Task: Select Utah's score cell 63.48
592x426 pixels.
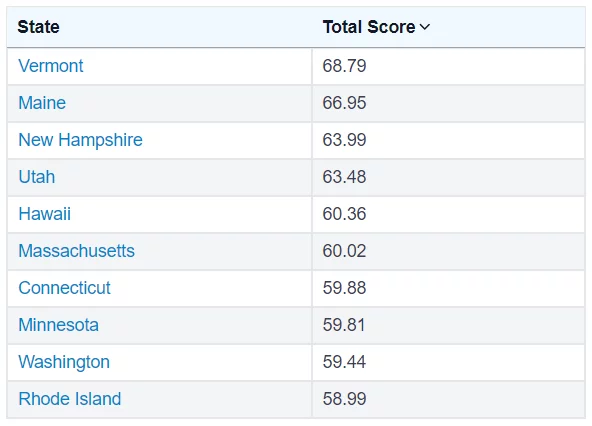Action: (x=449, y=177)
